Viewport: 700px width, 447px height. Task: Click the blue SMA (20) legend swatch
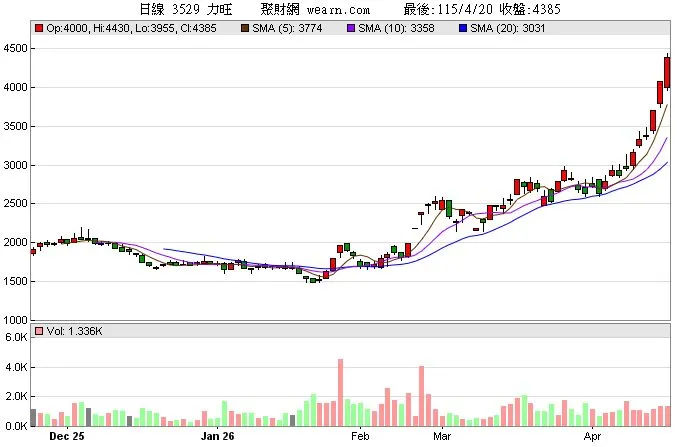point(463,28)
